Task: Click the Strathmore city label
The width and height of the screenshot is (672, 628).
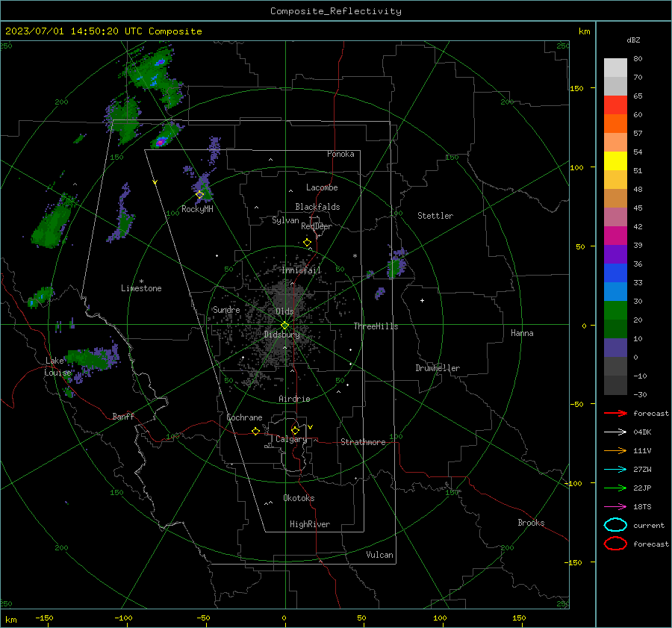Action: click(x=363, y=442)
